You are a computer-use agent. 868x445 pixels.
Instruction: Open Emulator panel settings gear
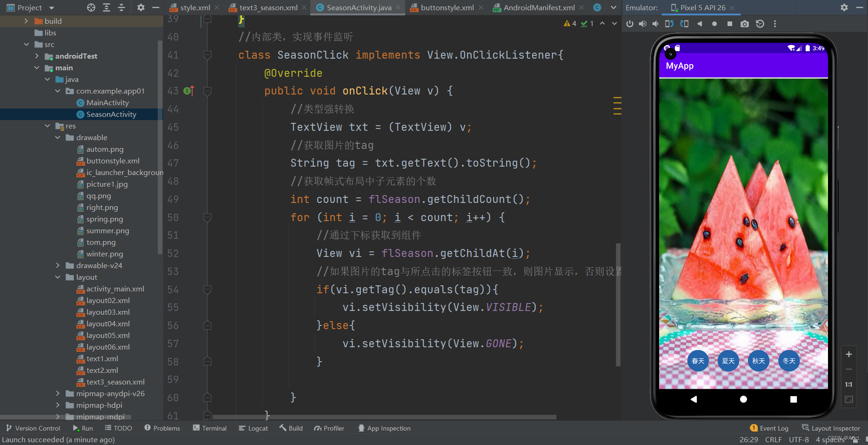coord(844,7)
